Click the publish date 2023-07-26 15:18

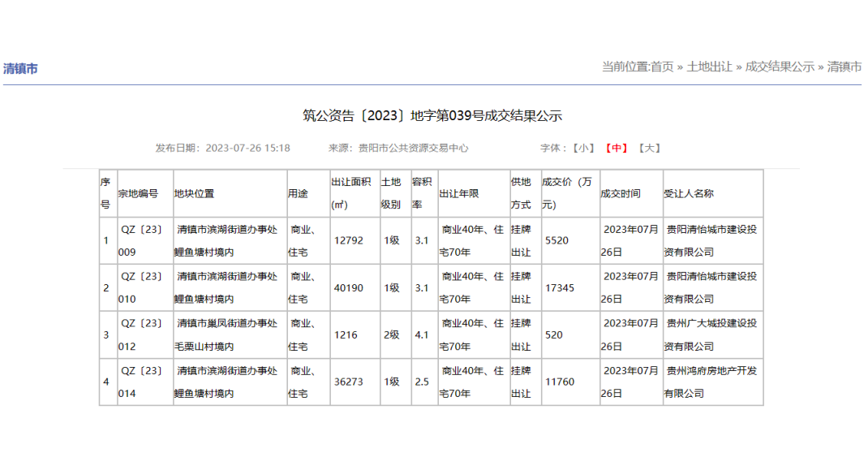click(247, 148)
